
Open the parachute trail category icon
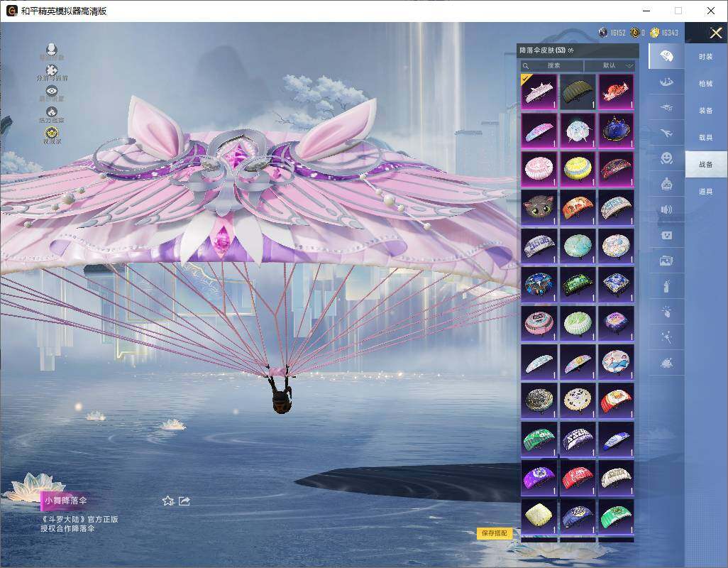(666, 82)
